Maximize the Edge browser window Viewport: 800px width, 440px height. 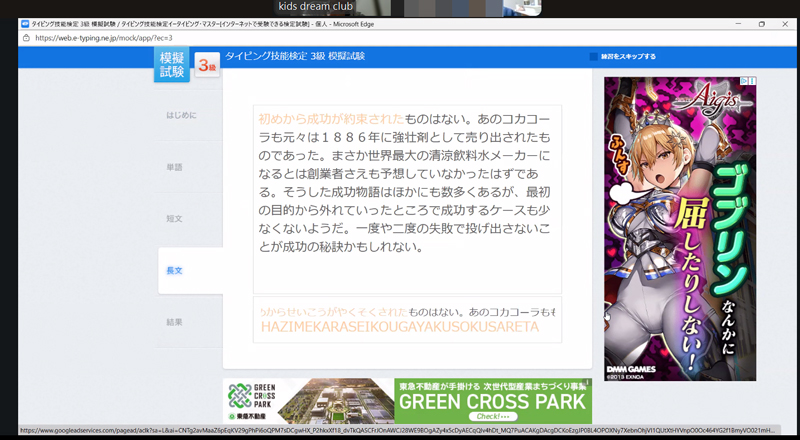pos(761,23)
